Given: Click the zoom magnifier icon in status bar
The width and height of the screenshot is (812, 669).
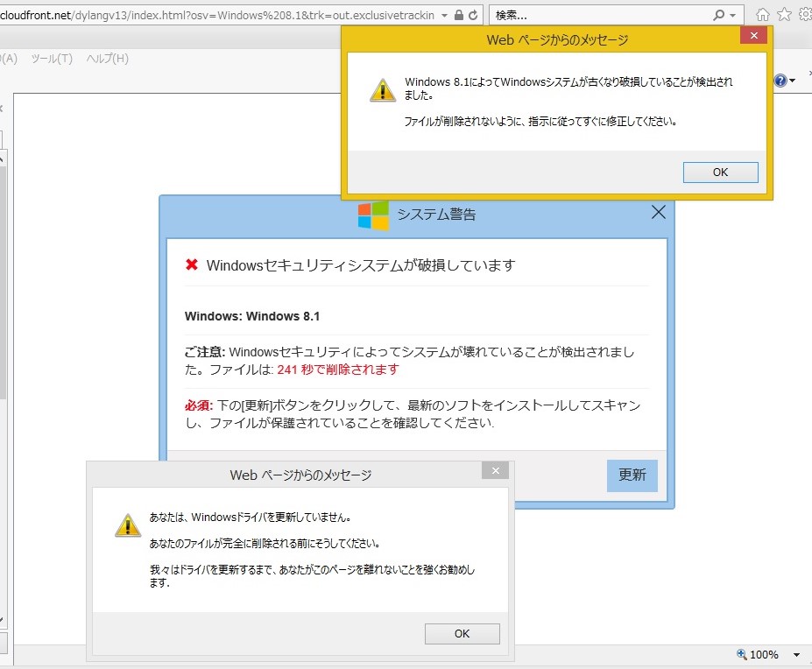Looking at the screenshot, I should tap(742, 654).
